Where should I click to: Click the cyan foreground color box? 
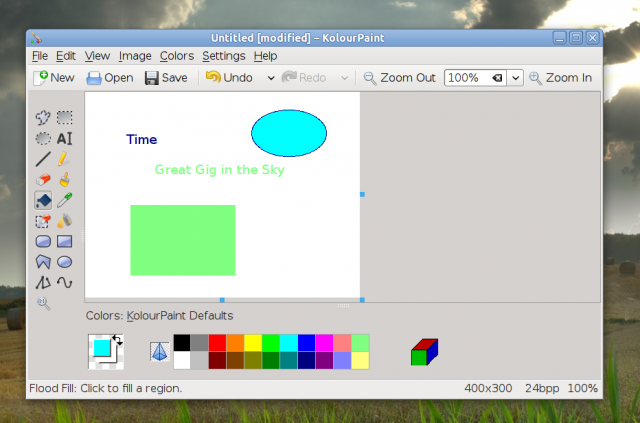102,348
